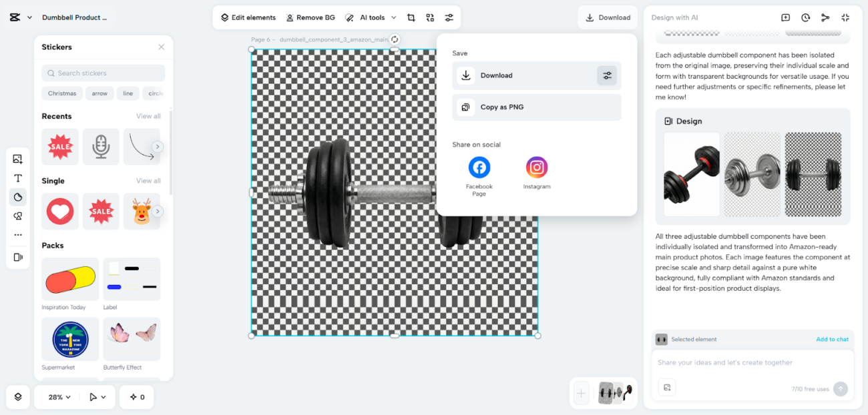Image resolution: width=868 pixels, height=415 pixels.
Task: Share to Instagram icon
Action: click(x=536, y=167)
